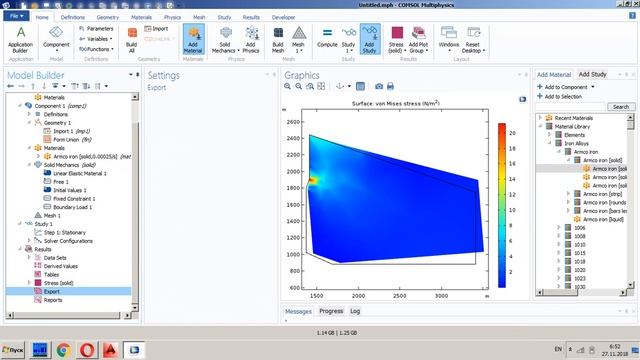Click the help question mark icon

pos(632,16)
